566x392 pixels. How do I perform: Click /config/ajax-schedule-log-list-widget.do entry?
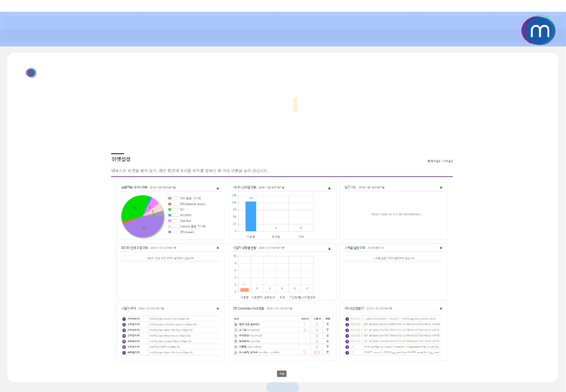(173, 324)
